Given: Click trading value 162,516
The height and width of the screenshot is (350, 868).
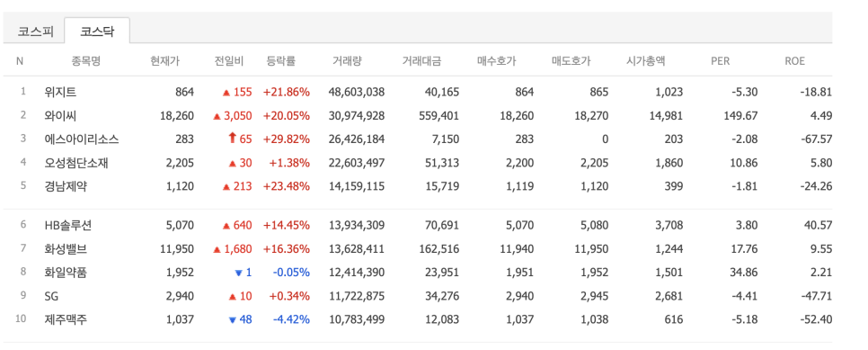Looking at the screenshot, I should tap(440, 249).
